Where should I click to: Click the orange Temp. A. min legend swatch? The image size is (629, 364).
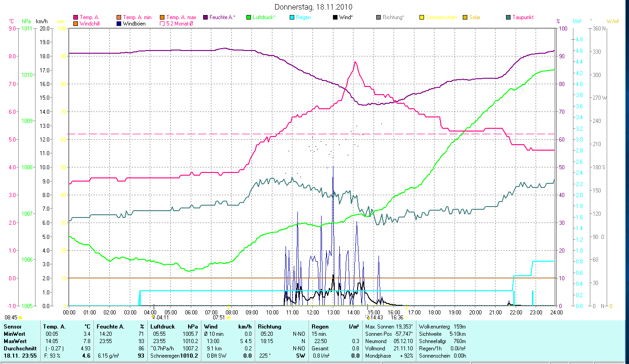pyautogui.click(x=119, y=17)
